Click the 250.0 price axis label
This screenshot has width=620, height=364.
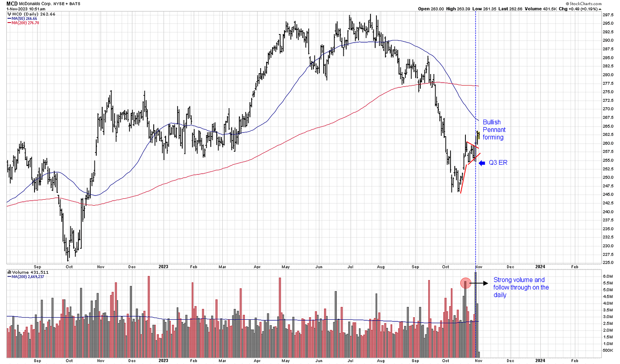(608, 178)
